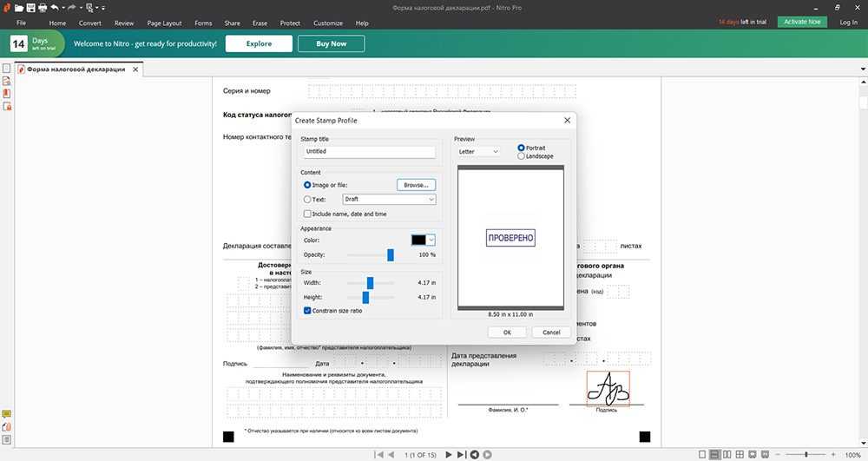Image resolution: width=868 pixels, height=461 pixels.
Task: Go to the next page using bottom arrow
Action: [x=449, y=454]
